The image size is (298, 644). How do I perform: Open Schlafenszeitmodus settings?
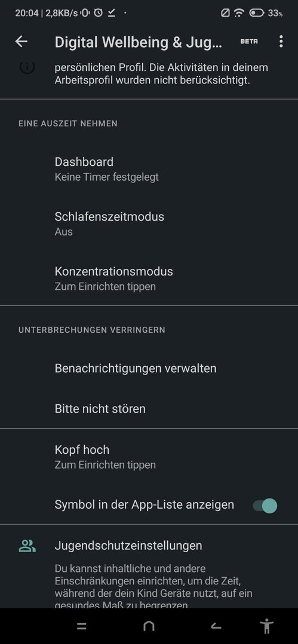[149, 224]
